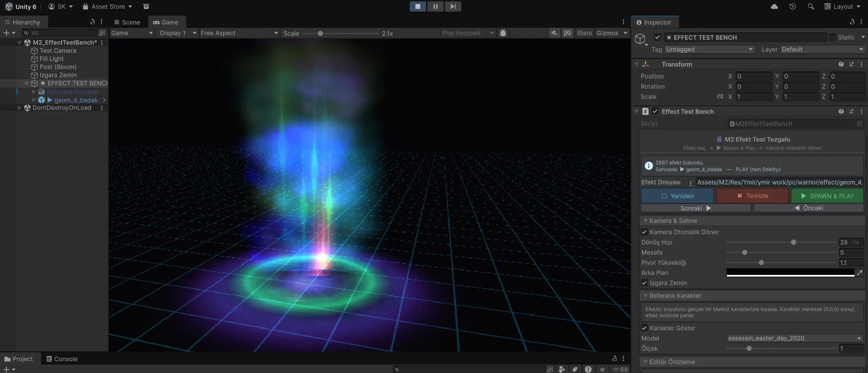Open the undo history icon
The height and width of the screenshot is (373, 868).
click(792, 6)
